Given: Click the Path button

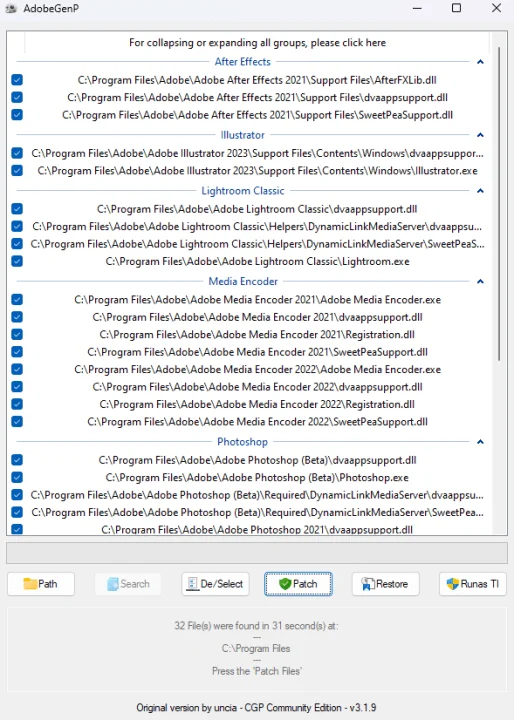Looking at the screenshot, I should [41, 584].
